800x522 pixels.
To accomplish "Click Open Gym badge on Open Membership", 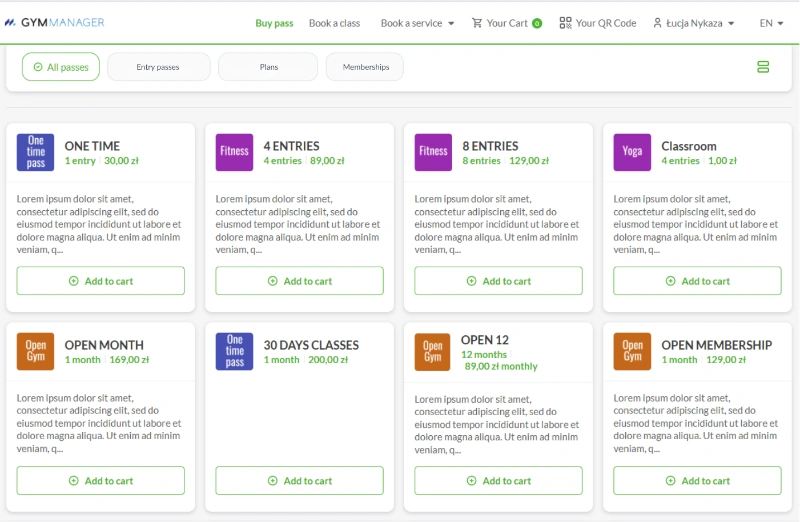I will coord(632,351).
